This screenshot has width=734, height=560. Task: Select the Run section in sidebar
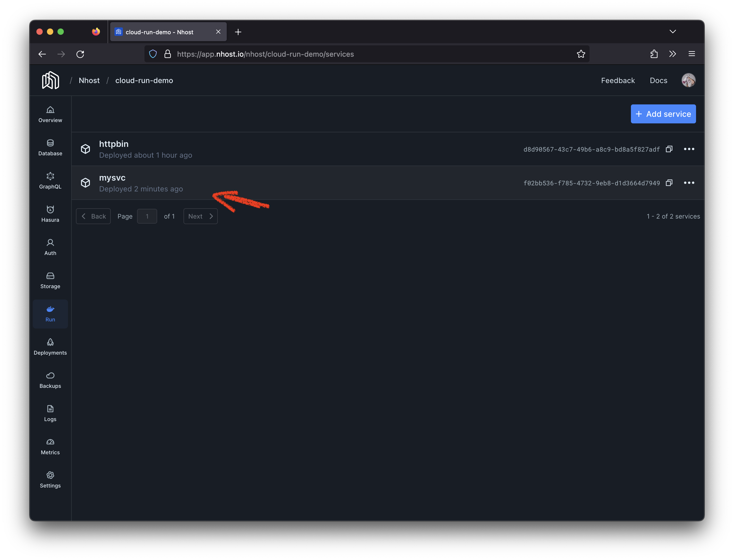[x=50, y=314]
